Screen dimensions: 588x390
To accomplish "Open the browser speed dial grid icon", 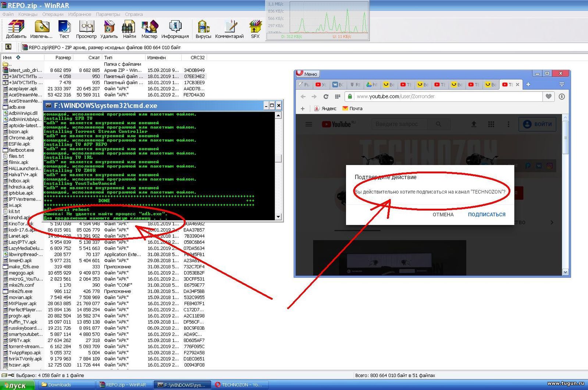I will (337, 96).
